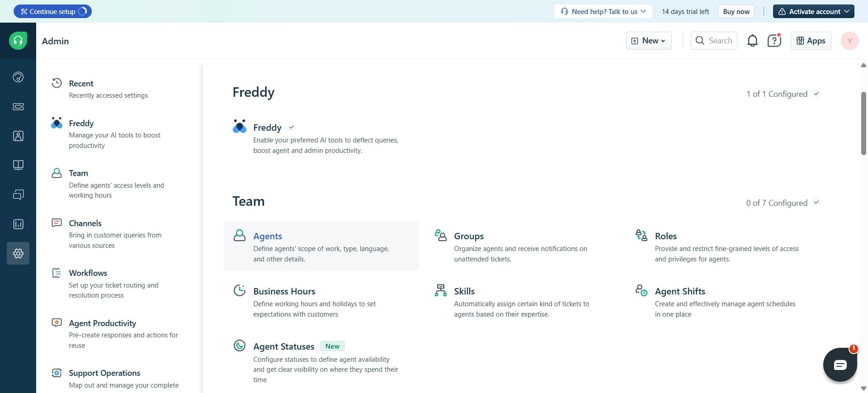Open the Groups settings link
868x393 pixels.
coord(468,236)
